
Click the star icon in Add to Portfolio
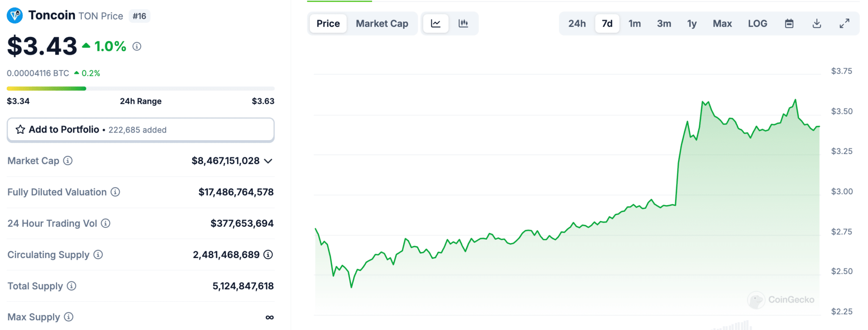(20, 130)
